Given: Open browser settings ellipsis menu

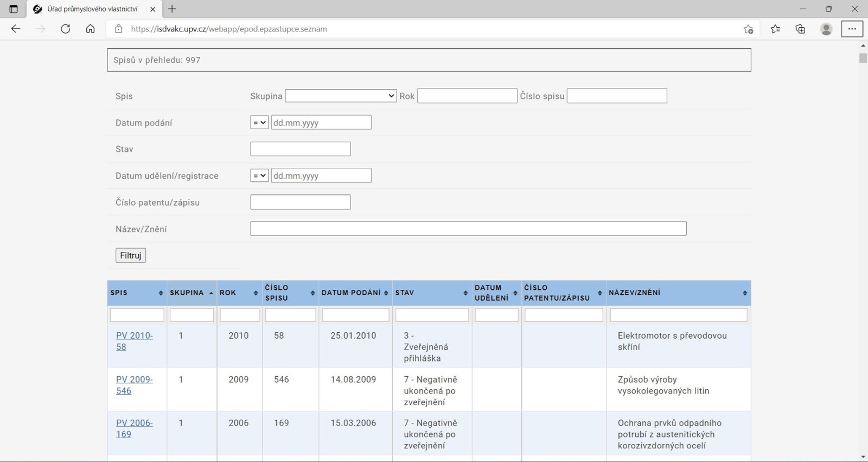Looking at the screenshot, I should [x=852, y=29].
